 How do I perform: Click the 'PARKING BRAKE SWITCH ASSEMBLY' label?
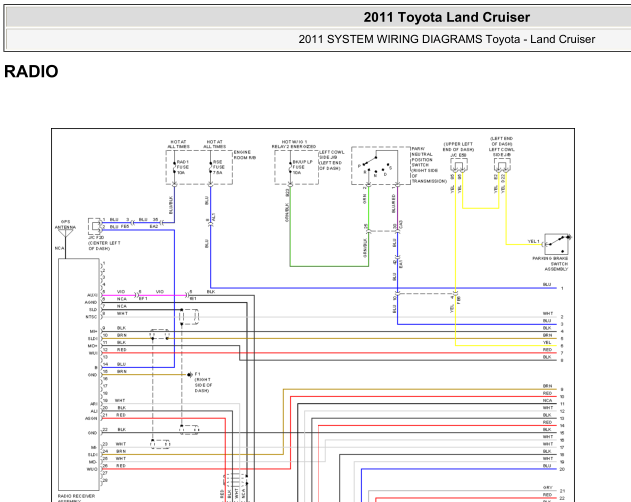coord(551,264)
